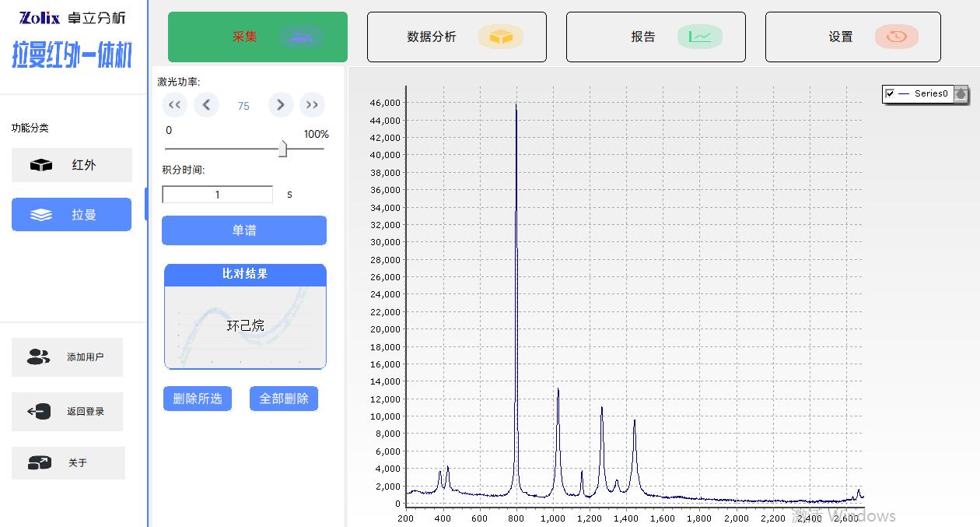The height and width of the screenshot is (527, 980).
Task: Toggle the Series0 legend checkbox
Action: (x=890, y=93)
